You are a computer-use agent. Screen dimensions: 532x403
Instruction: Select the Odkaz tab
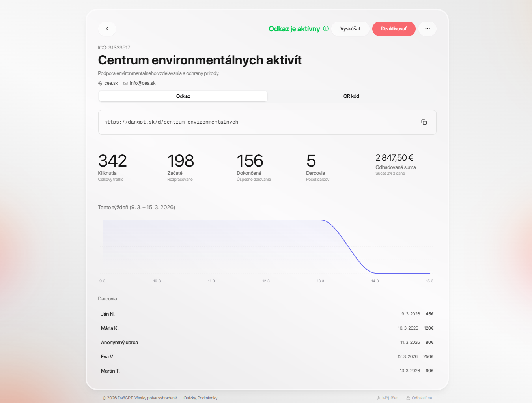tap(183, 96)
